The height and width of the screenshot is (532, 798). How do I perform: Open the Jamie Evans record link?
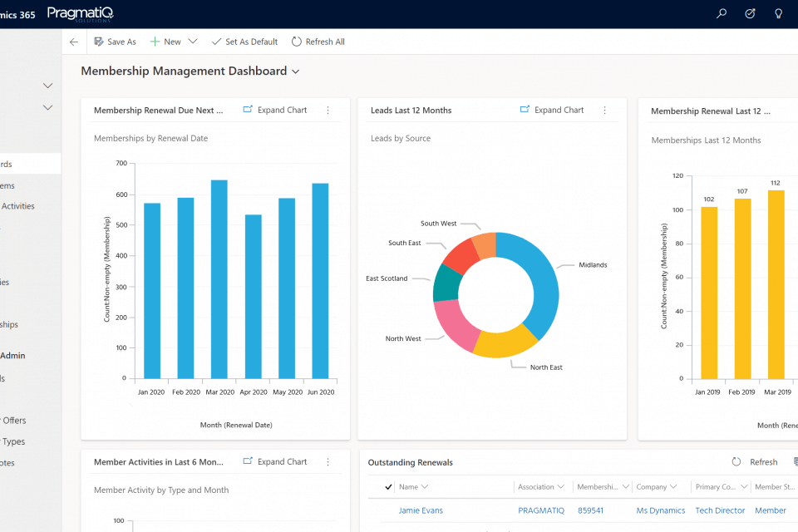coord(421,510)
